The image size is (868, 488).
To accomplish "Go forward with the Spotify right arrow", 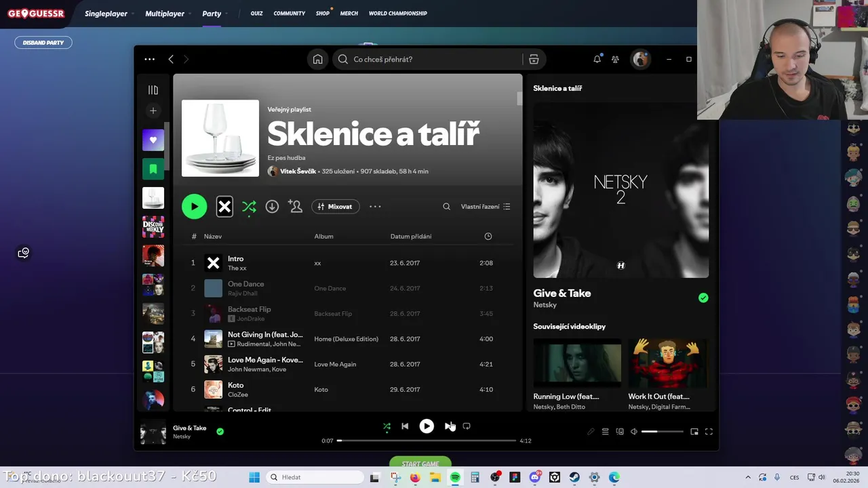I will click(186, 60).
